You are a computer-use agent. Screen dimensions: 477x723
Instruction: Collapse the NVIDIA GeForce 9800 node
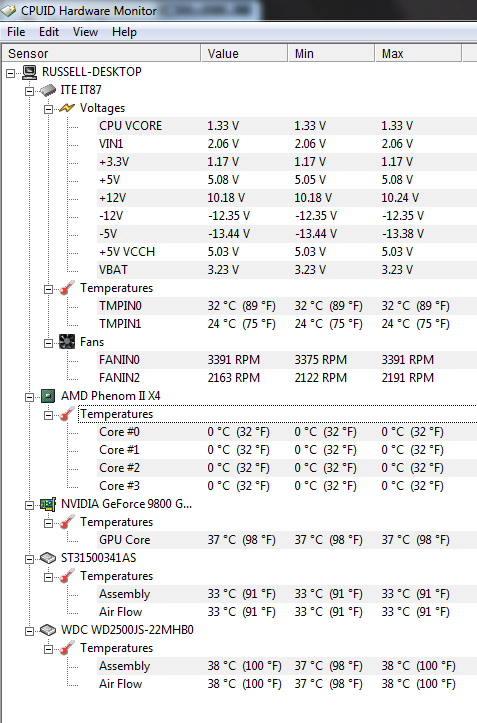tap(29, 505)
